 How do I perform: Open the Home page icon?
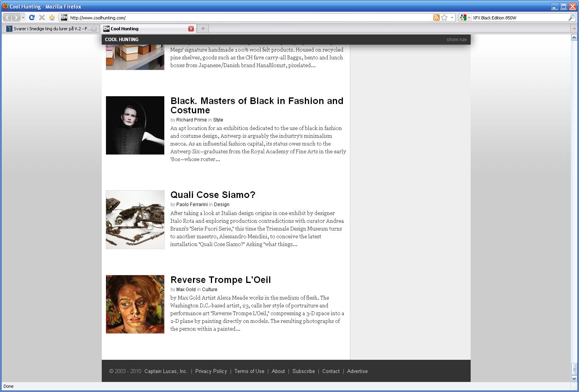click(52, 17)
